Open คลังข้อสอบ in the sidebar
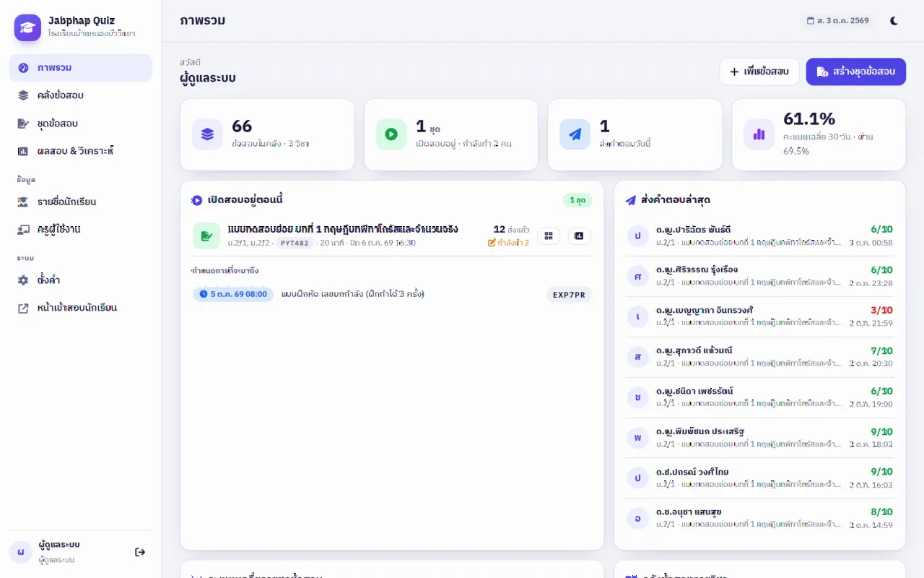The height and width of the screenshot is (578, 924). point(81,95)
